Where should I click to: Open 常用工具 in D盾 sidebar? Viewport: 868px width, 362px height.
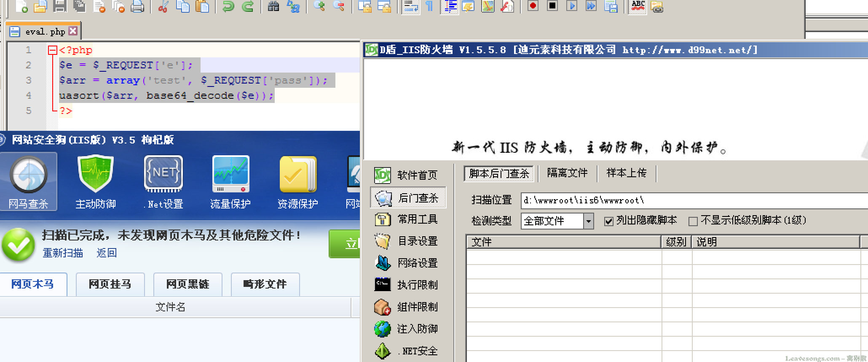pos(407,219)
